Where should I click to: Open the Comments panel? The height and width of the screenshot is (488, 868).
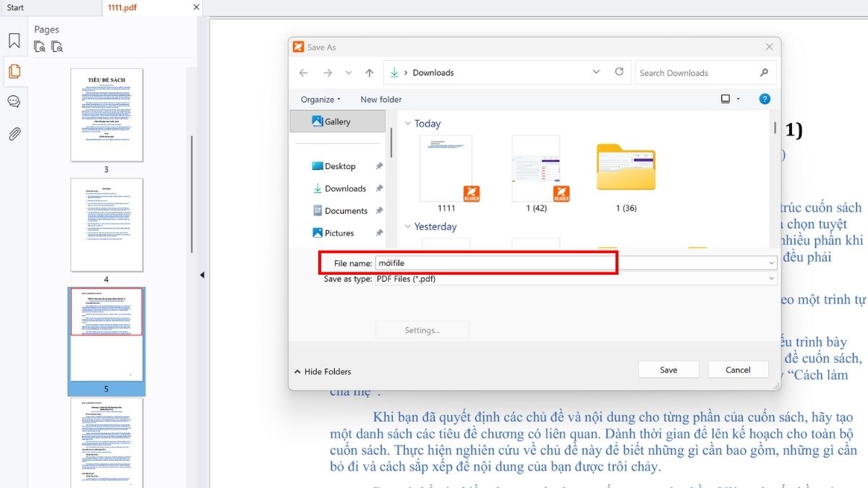[x=14, y=101]
